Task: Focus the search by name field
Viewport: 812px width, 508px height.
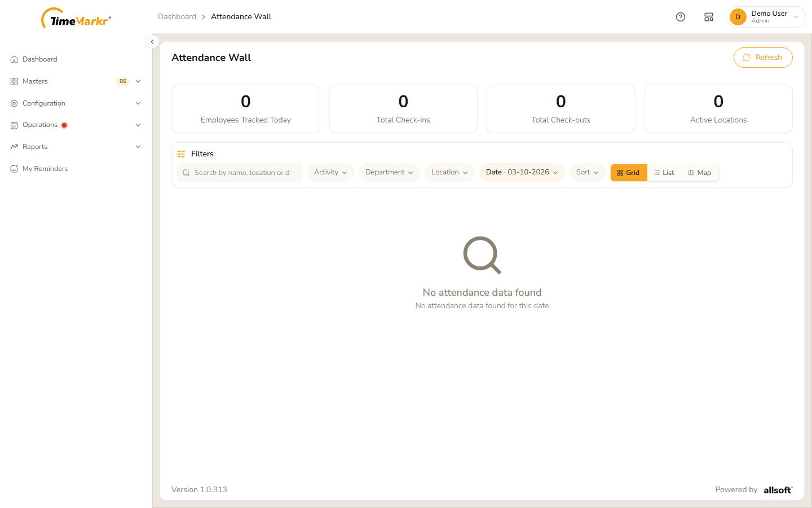Action: (240, 173)
